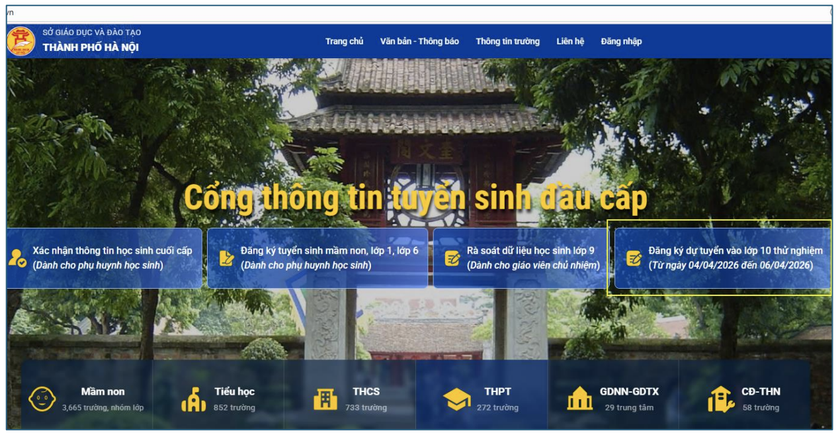Click the '3,665 trường, nhóm lớp' count text
Screen dimensions: 840x441
tap(103, 408)
